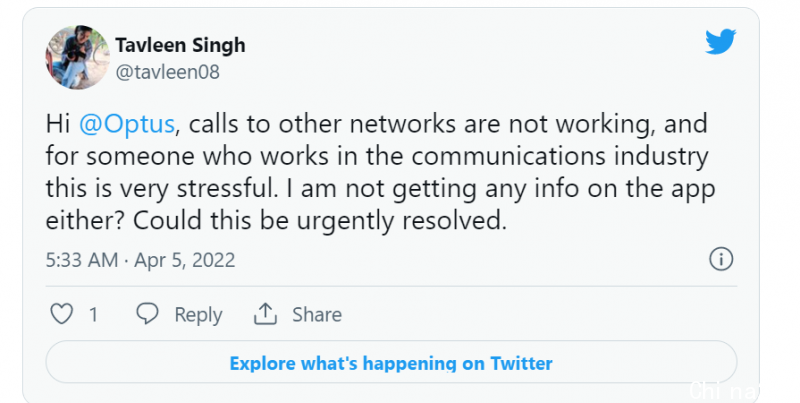Open the @tavleen08 handle link

[167, 71]
